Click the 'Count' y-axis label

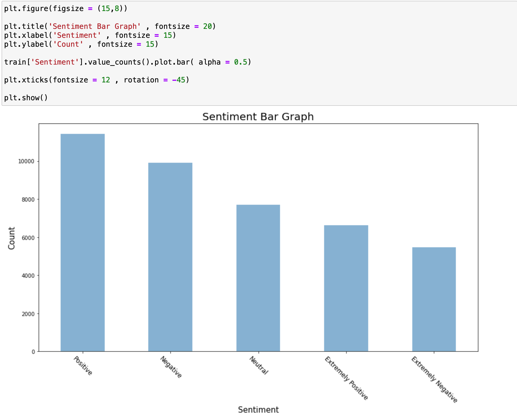[12, 238]
